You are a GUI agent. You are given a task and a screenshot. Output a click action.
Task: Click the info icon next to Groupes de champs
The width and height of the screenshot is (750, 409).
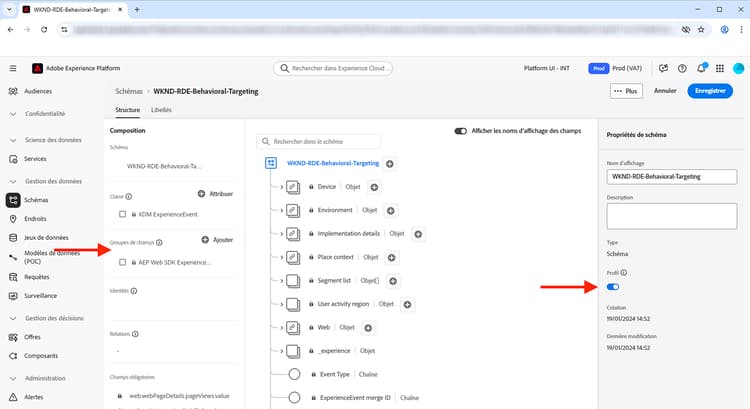point(159,243)
